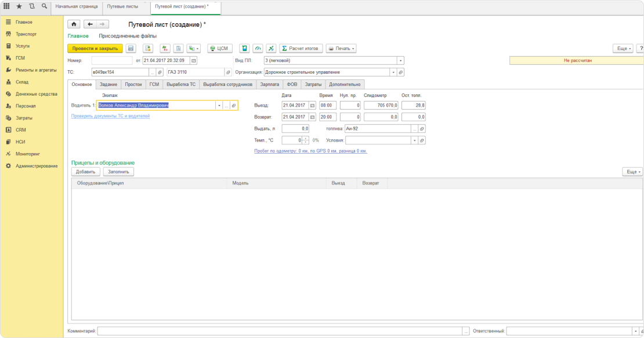Click the Добавить button
The height and width of the screenshot is (338, 644).
coord(85,172)
